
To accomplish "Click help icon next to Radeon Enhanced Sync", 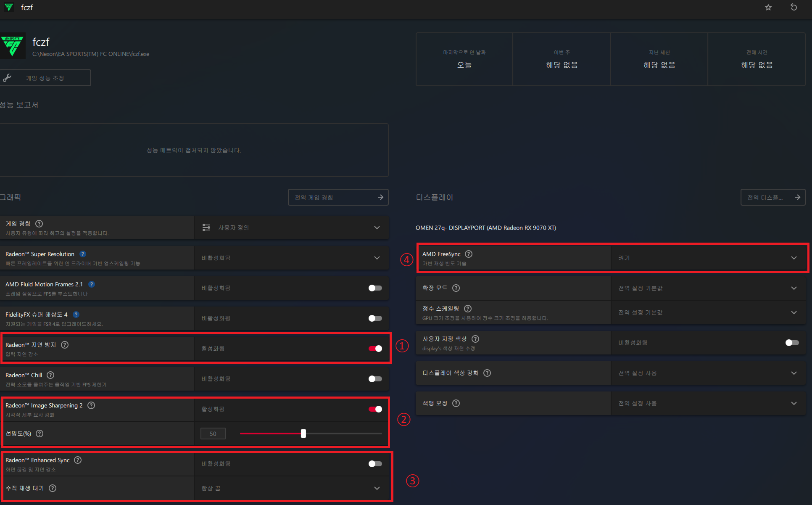I will tap(78, 460).
